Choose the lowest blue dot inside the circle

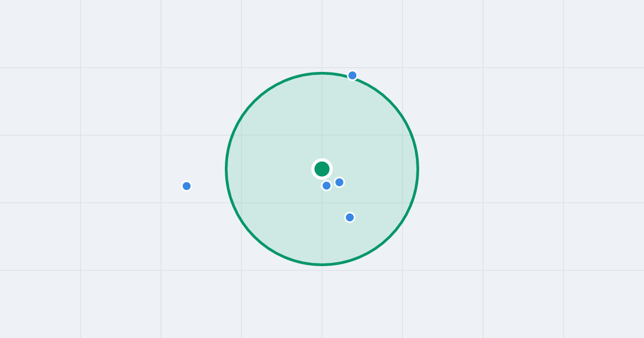click(350, 217)
